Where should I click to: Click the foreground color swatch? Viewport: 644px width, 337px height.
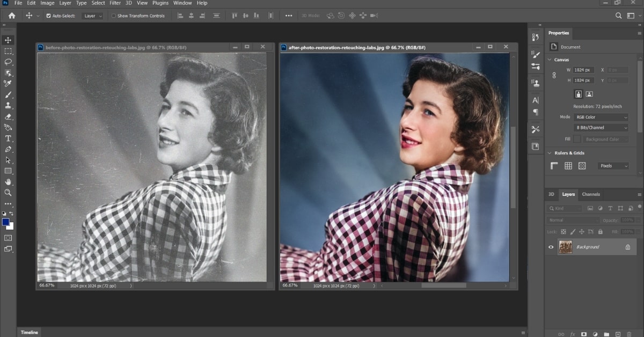(5, 222)
